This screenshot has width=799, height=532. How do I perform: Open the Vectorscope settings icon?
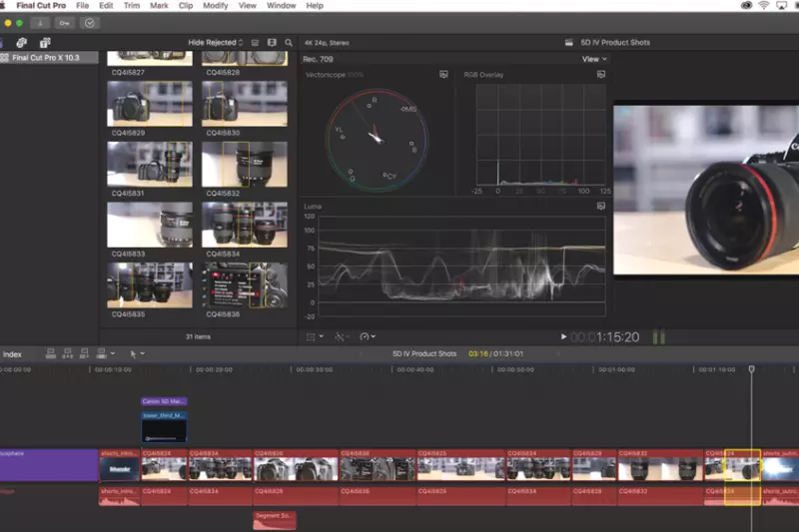coord(443,74)
